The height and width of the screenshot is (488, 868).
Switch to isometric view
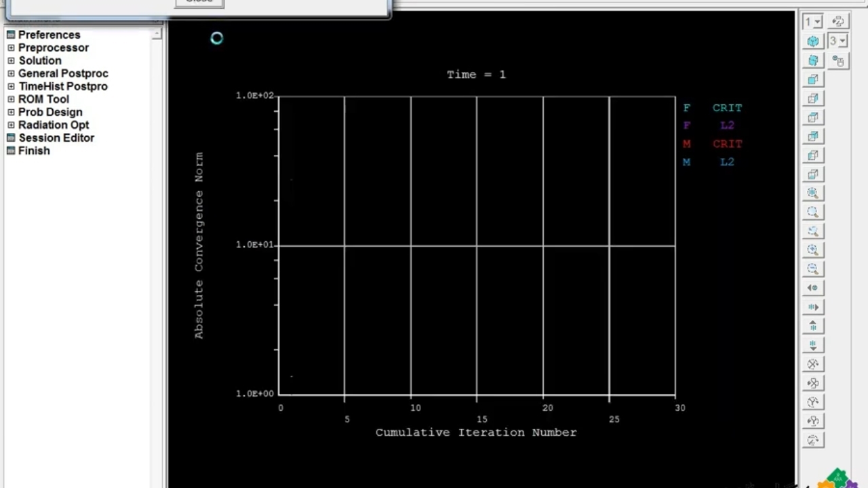813,41
